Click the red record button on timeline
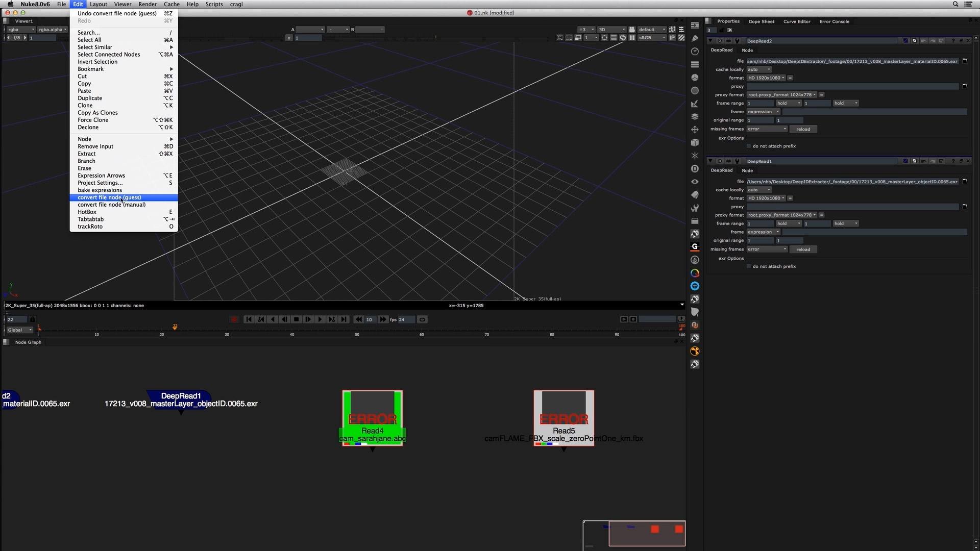The width and height of the screenshot is (980, 551). coord(234,319)
